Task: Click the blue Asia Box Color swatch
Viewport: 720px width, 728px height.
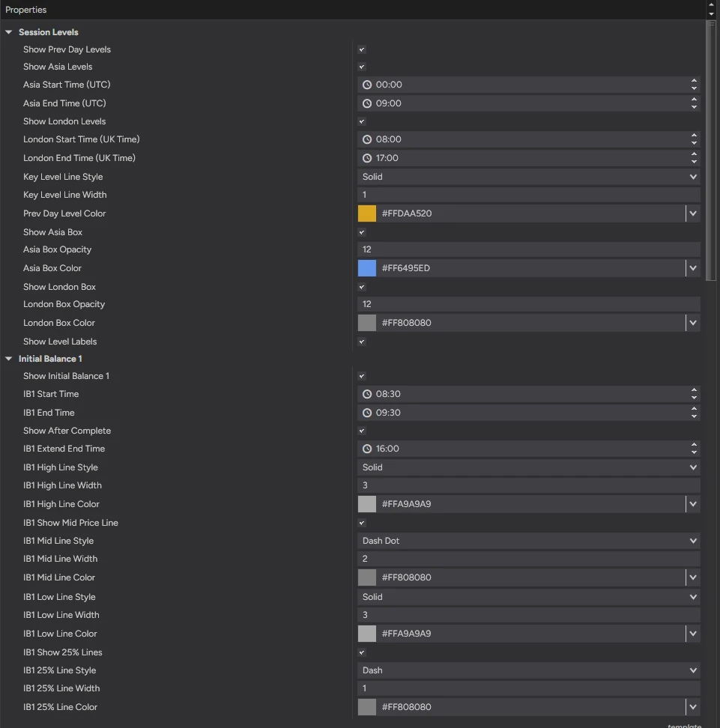Action: tap(367, 268)
